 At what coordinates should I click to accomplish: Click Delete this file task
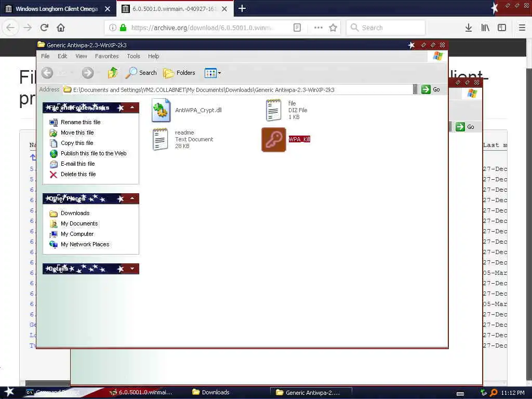pyautogui.click(x=78, y=174)
